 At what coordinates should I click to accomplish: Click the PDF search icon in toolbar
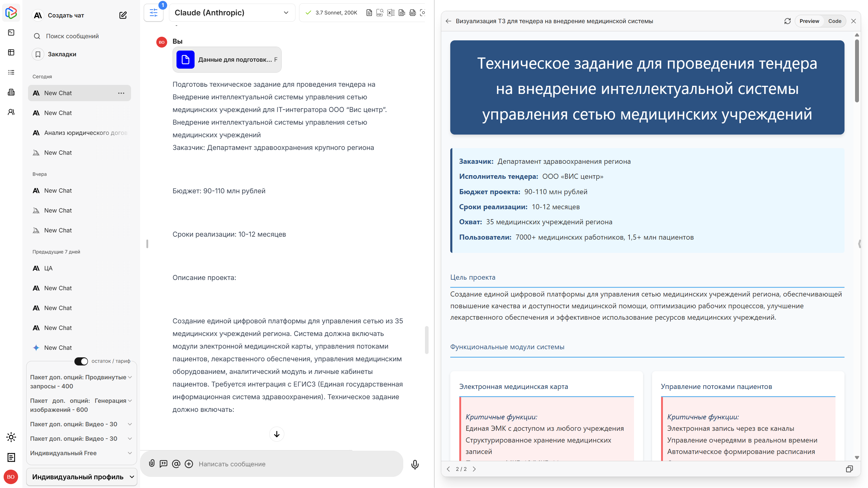pyautogui.click(x=380, y=13)
